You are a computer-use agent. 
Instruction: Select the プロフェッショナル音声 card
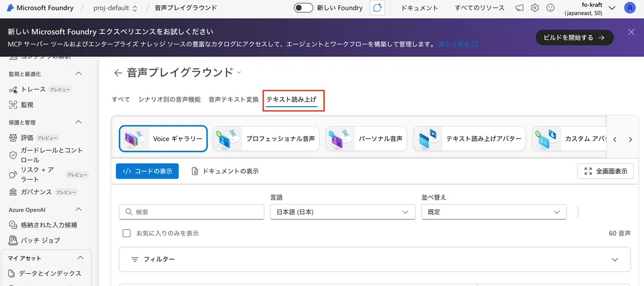[266, 138]
